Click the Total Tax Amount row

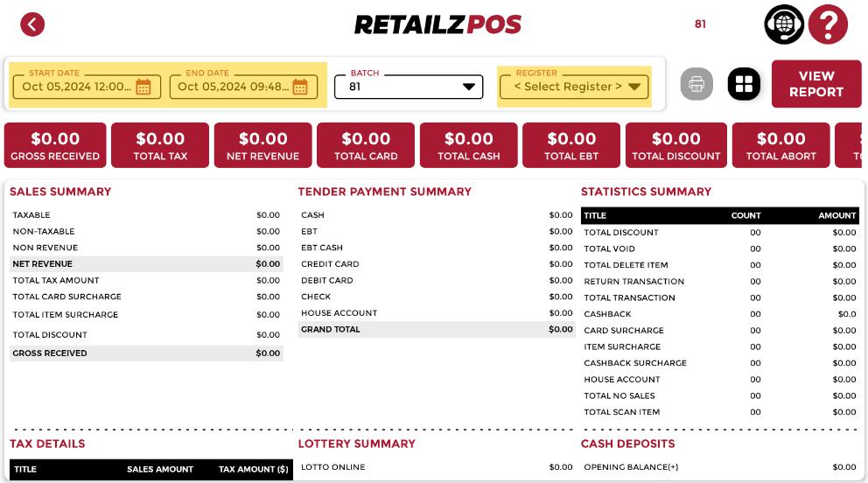pyautogui.click(x=146, y=281)
